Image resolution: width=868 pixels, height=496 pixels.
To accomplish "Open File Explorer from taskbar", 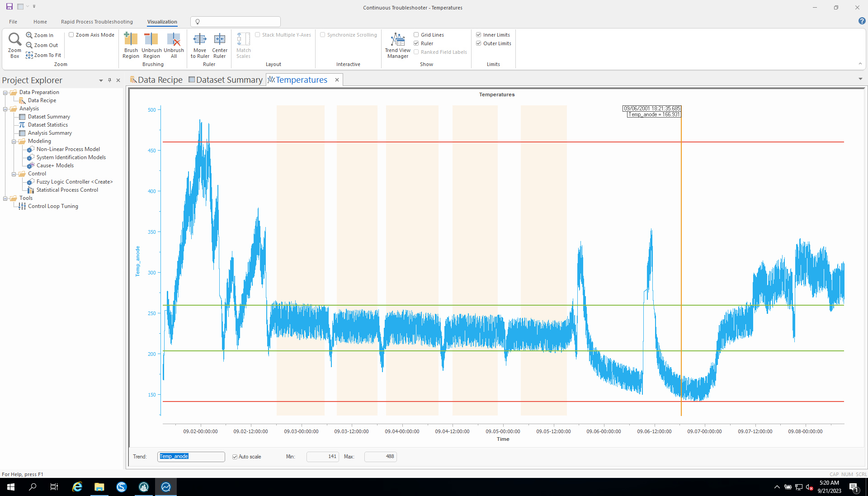I will [99, 487].
